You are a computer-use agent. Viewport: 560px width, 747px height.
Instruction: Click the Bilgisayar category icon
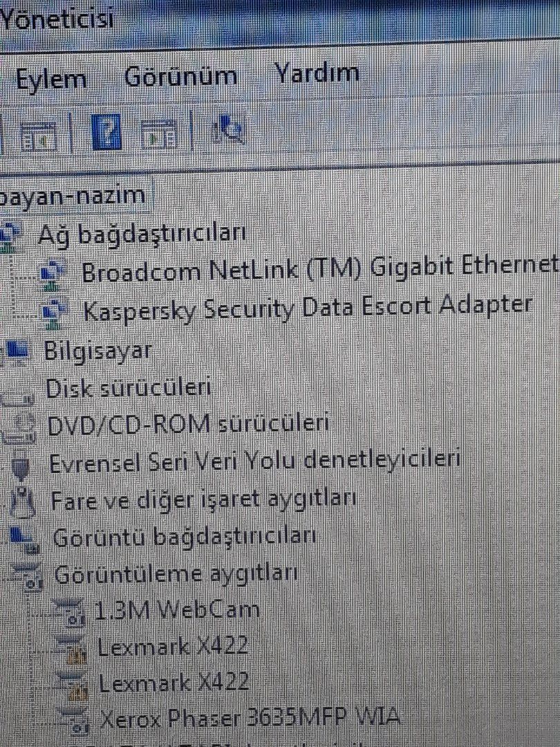pos(15,353)
